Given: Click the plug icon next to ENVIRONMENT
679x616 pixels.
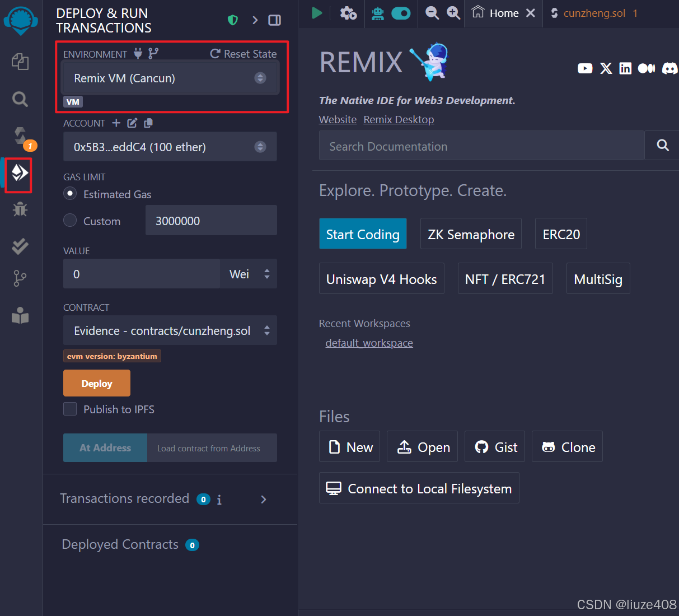Looking at the screenshot, I should pos(138,54).
